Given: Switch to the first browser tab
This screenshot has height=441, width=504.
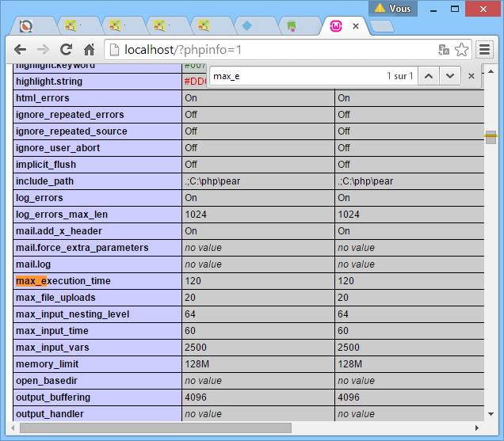Looking at the screenshot, I should point(32,26).
